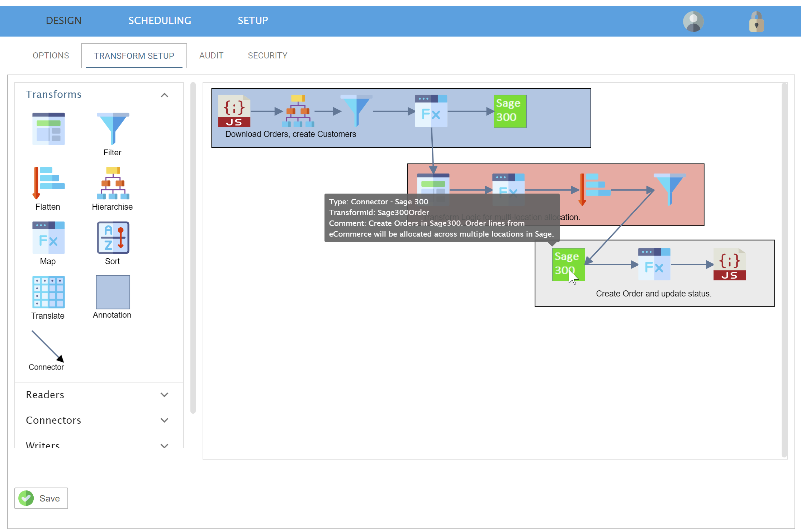Click the canvas vertical scrollbar
Viewport: 801px width, 532px height.
pyautogui.click(x=785, y=270)
